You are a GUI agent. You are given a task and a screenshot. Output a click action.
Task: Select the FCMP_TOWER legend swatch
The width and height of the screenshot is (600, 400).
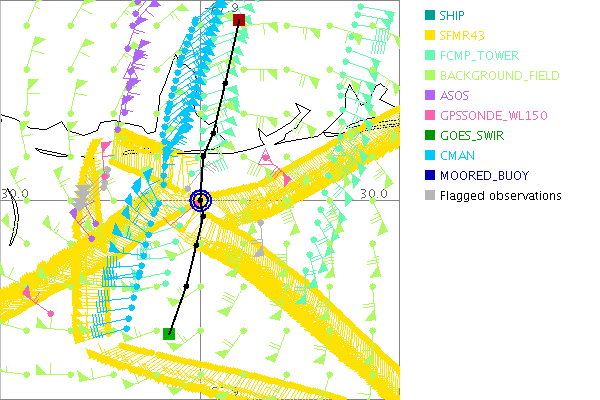pyautogui.click(x=429, y=56)
